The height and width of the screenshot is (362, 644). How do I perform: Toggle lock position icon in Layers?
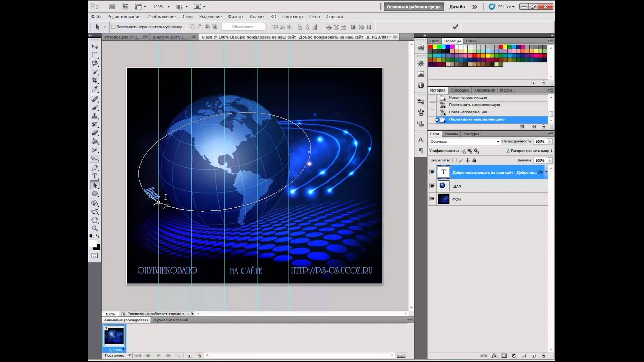468,160
